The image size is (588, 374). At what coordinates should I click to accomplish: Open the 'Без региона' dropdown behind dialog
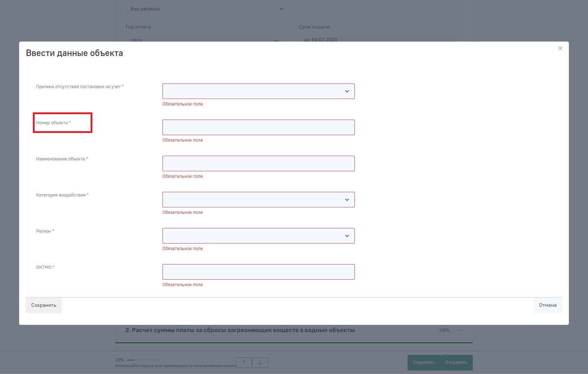click(x=207, y=9)
